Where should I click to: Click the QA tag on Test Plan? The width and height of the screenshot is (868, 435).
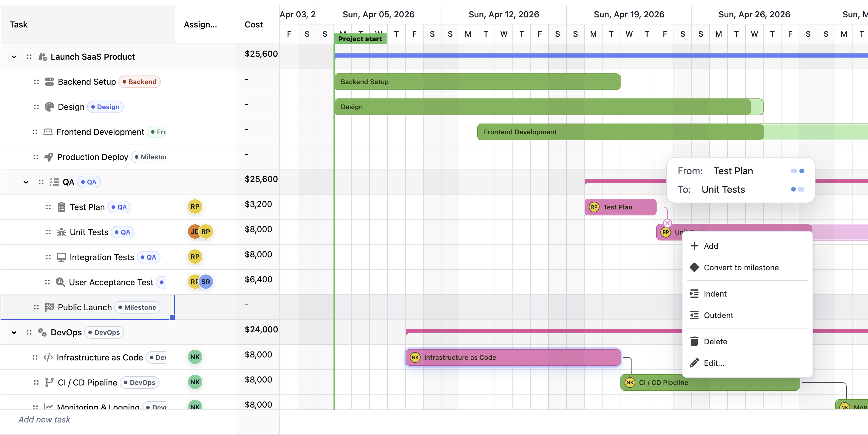click(119, 207)
